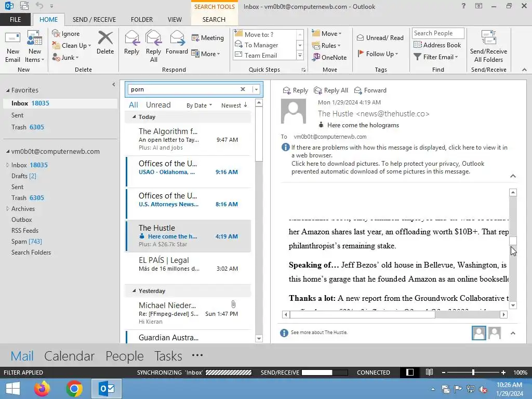Create a New Email message
532x399 pixels.
pyautogui.click(x=12, y=47)
